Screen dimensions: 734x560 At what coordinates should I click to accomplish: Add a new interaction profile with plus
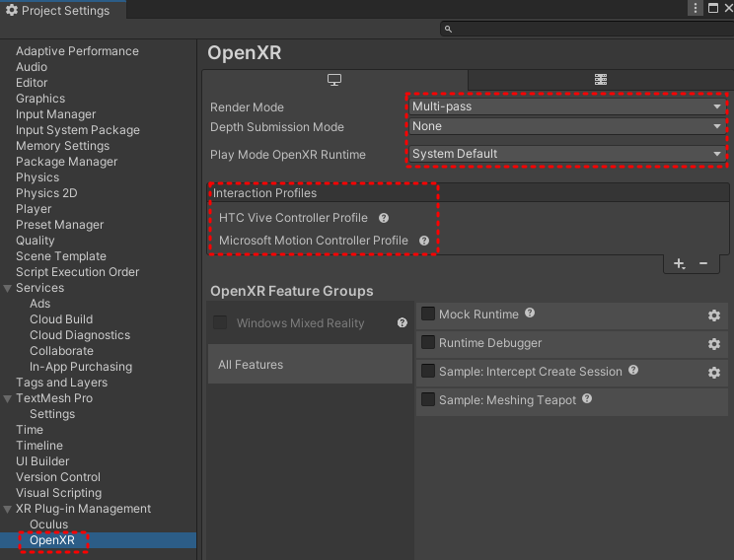(x=679, y=264)
